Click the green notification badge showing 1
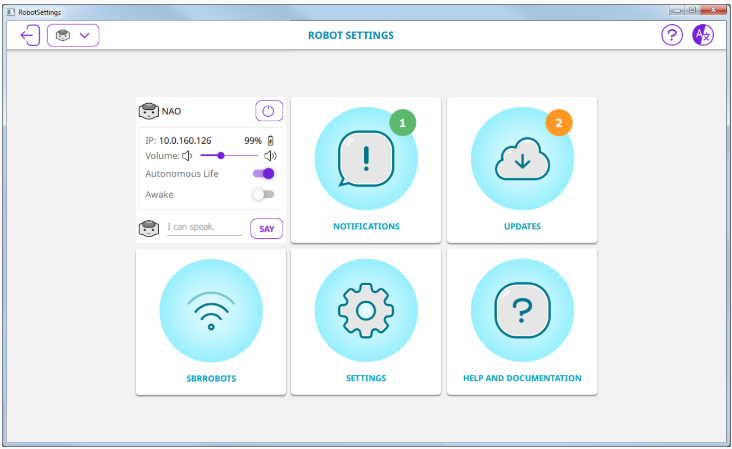The image size is (732, 449). [402, 123]
